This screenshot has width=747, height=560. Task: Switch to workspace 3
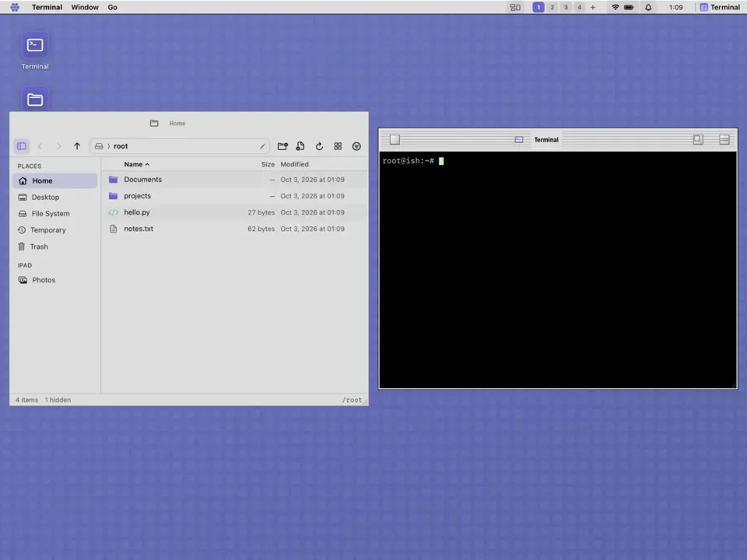click(566, 7)
